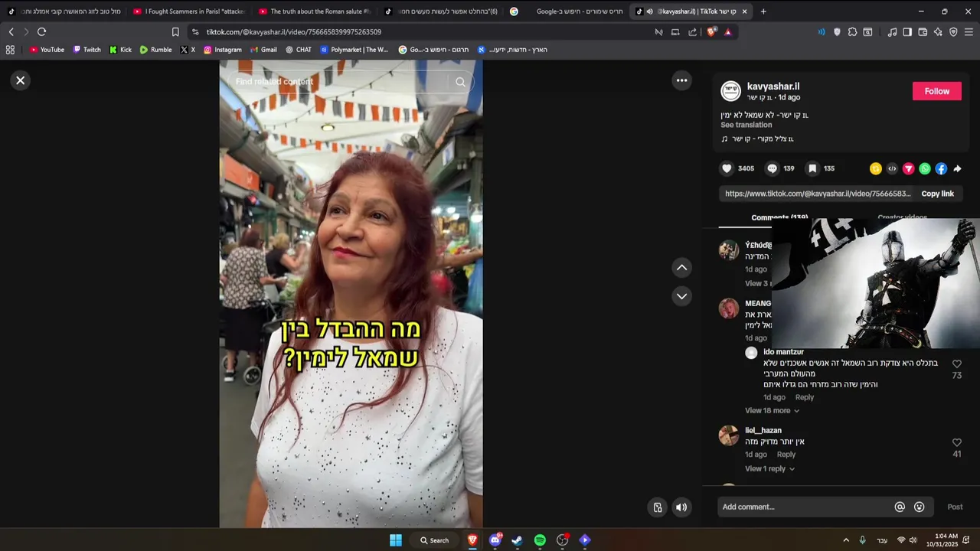Open comments via speech bubble icon
The width and height of the screenshot is (980, 551).
pyautogui.click(x=772, y=168)
